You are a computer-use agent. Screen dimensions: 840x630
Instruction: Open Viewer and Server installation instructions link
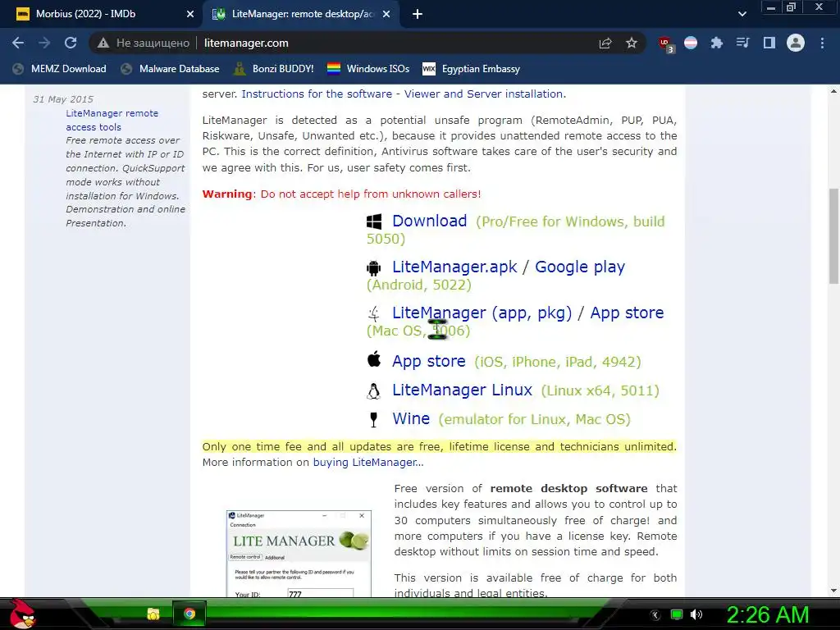click(402, 94)
